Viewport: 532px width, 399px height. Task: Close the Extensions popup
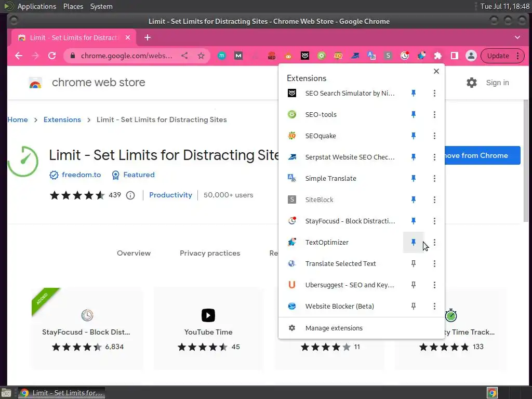[x=436, y=71]
